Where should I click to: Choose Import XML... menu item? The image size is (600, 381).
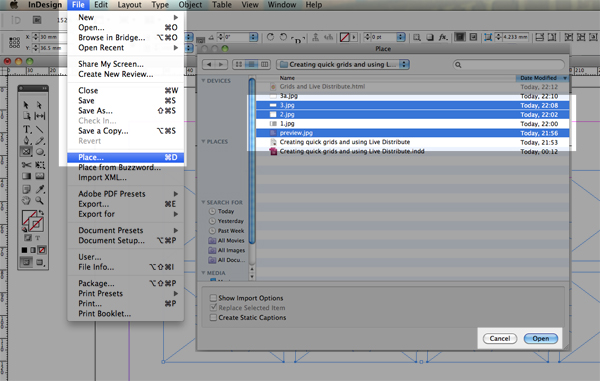(126, 177)
